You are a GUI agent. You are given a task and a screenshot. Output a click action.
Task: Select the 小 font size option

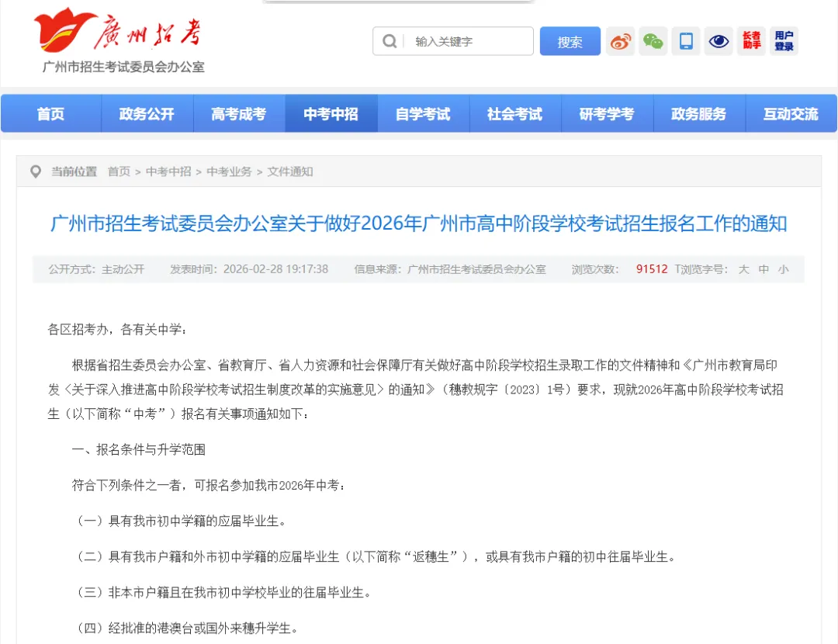tap(784, 269)
